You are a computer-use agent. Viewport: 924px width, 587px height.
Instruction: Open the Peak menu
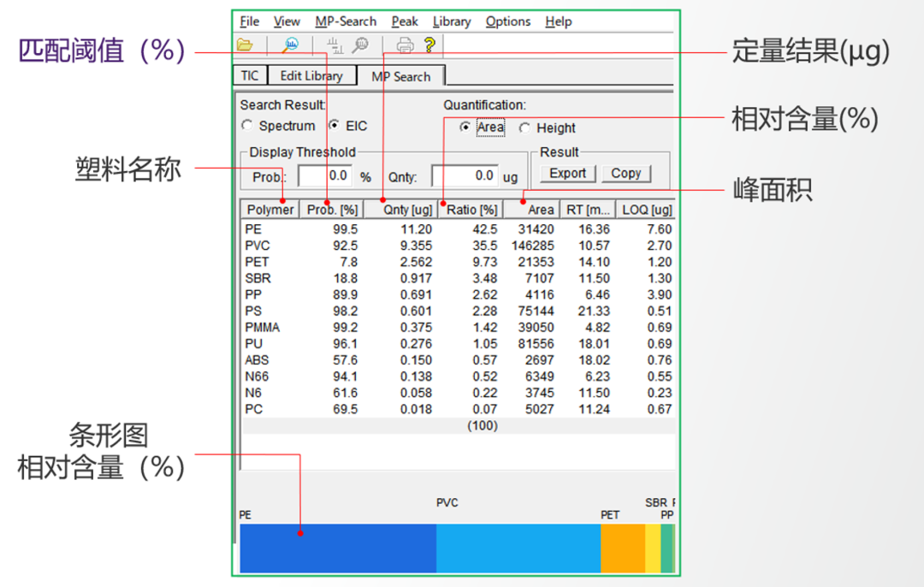(x=405, y=21)
